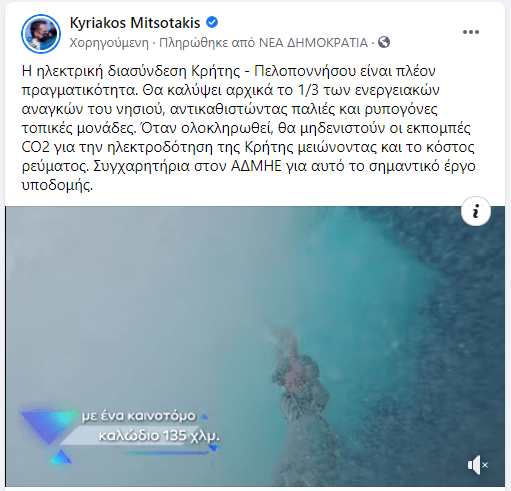This screenshot has width=511, height=491.
Task: Click the CO2 text in the post
Action: pos(36,147)
